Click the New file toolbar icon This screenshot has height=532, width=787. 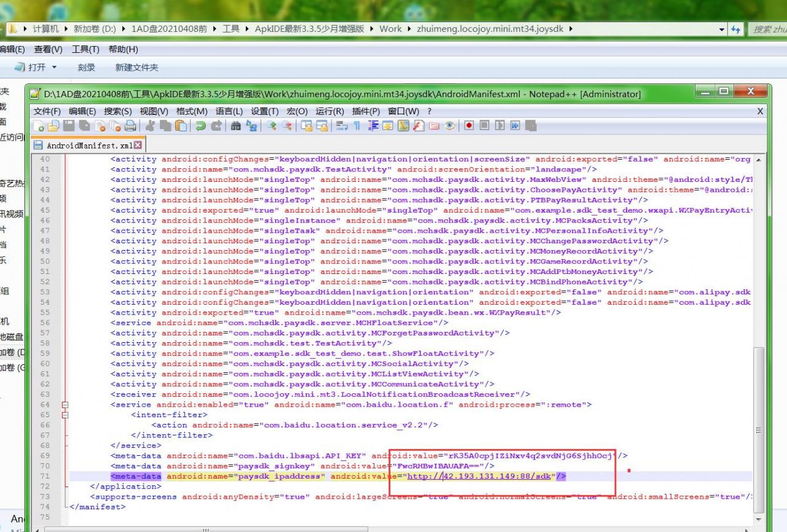(x=39, y=126)
